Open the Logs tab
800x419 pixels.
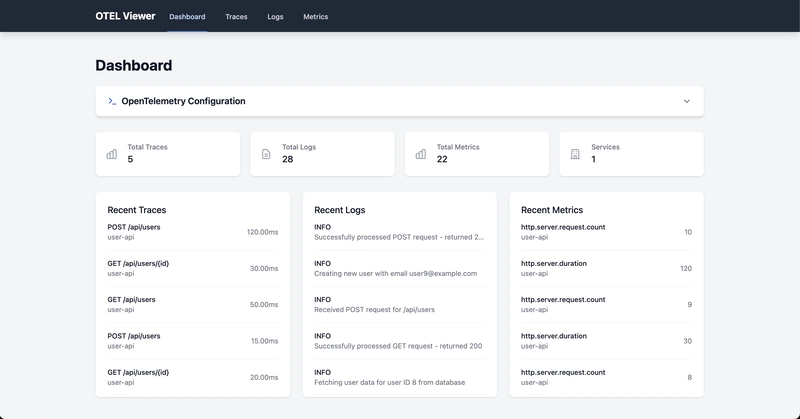[x=275, y=17]
